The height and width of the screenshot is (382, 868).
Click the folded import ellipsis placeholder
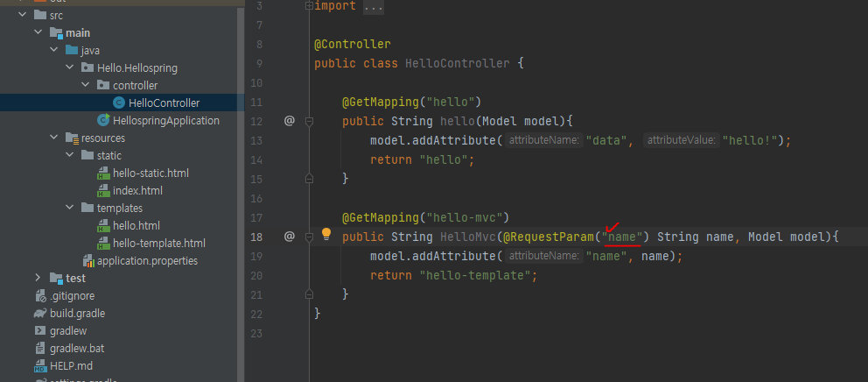pyautogui.click(x=373, y=7)
